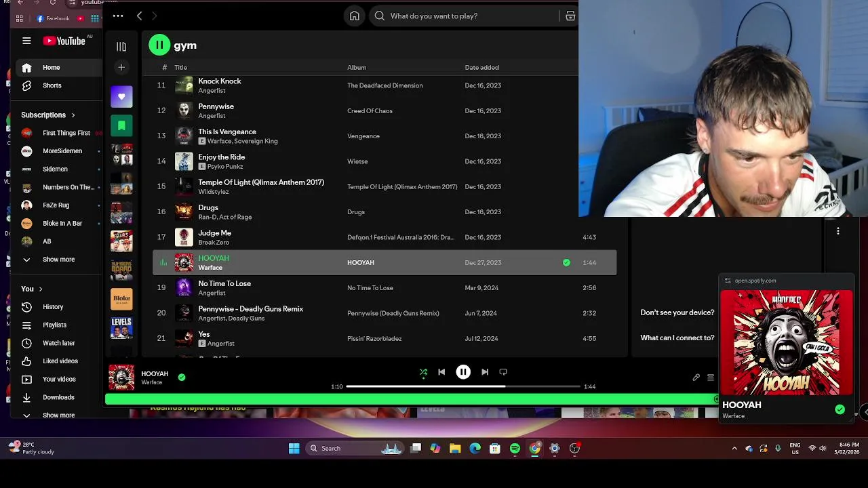Image resolution: width=868 pixels, height=488 pixels.
Task: Click the YouTube logo
Action: 64,41
